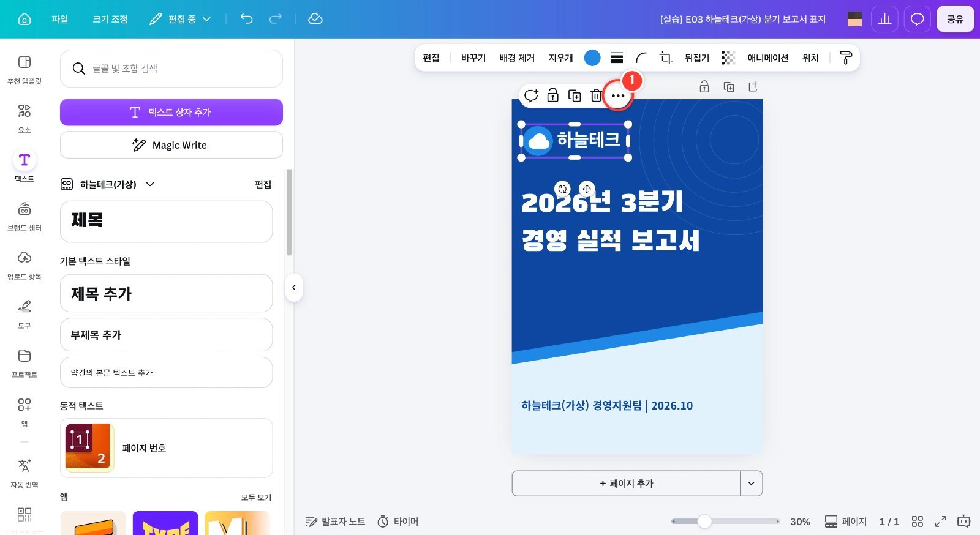Open dropdown arrow beside 페이지 추가
Viewport: 980px width, 535px height.
coord(752,484)
